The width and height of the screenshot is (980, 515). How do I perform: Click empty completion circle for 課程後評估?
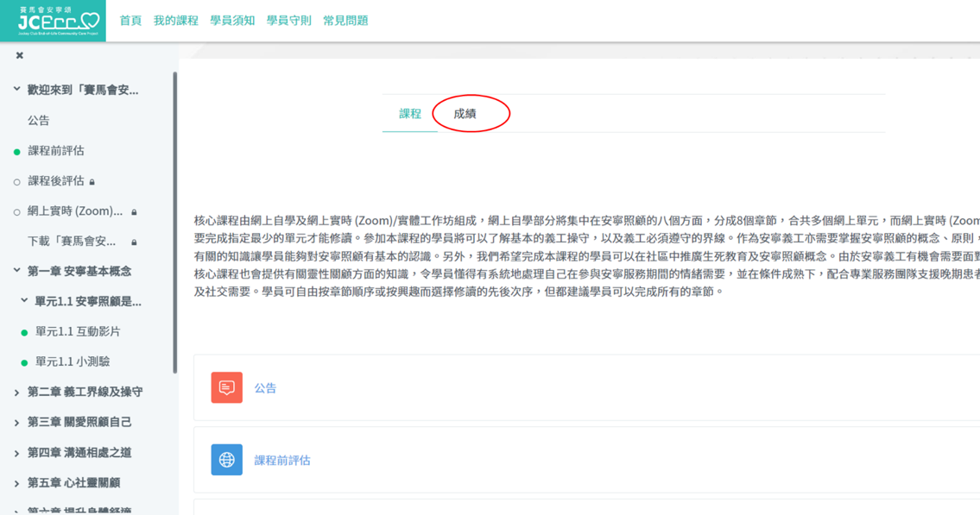click(x=16, y=182)
